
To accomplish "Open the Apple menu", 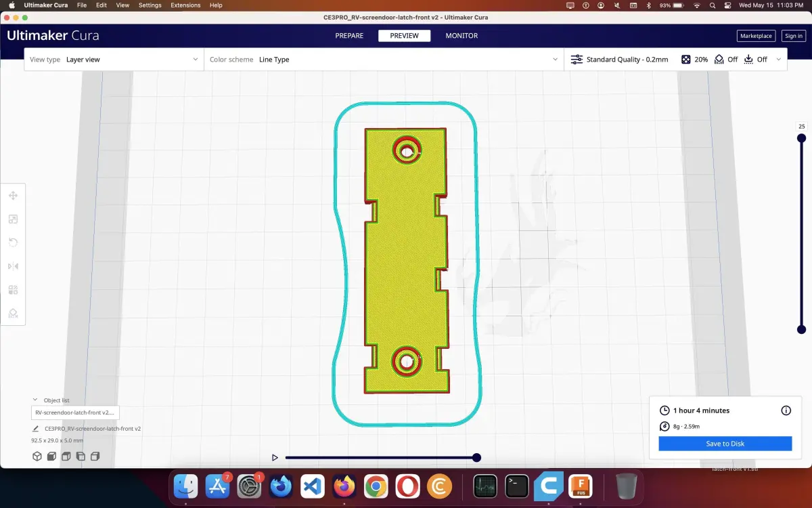I will coord(11,5).
